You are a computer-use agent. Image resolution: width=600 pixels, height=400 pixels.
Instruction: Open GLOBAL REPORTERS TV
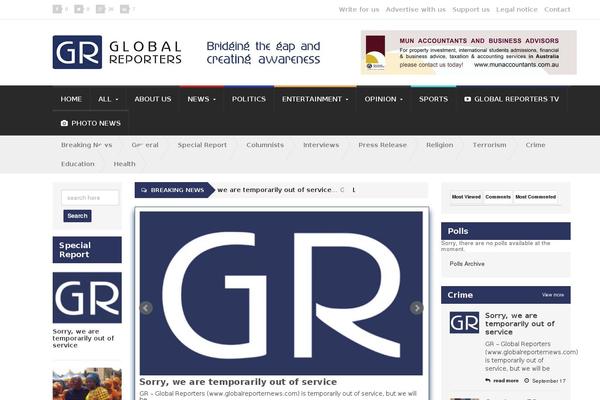(x=512, y=99)
